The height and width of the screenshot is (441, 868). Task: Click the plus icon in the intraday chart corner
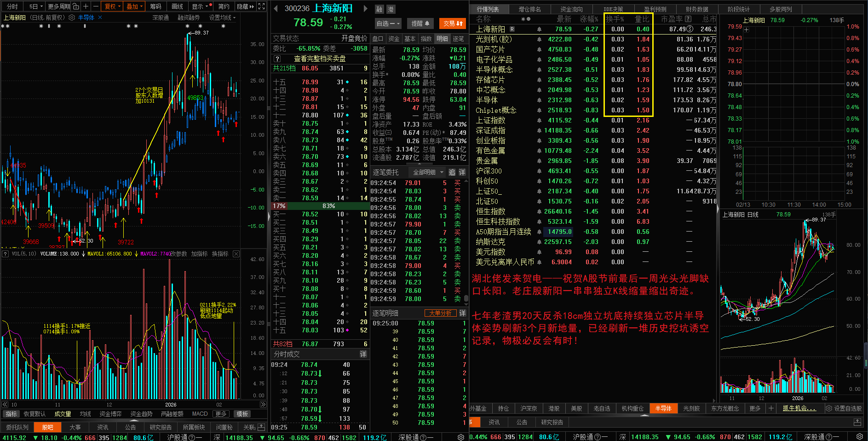[x=747, y=30]
